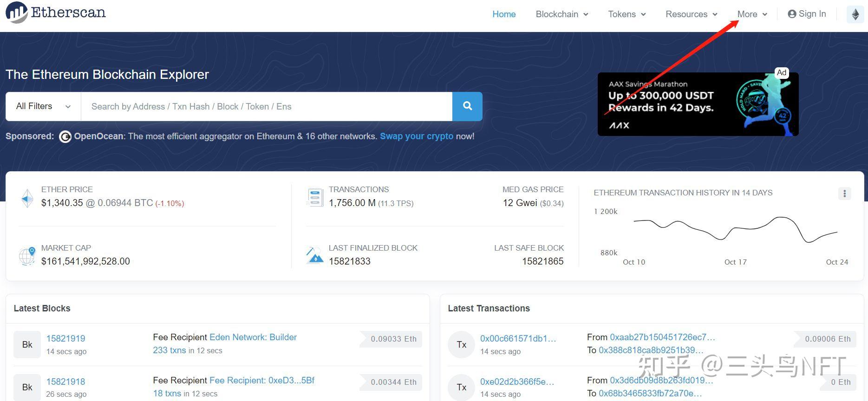Image resolution: width=868 pixels, height=401 pixels.
Task: Open the AAX Savings Marathon ad banner
Action: coord(698,104)
